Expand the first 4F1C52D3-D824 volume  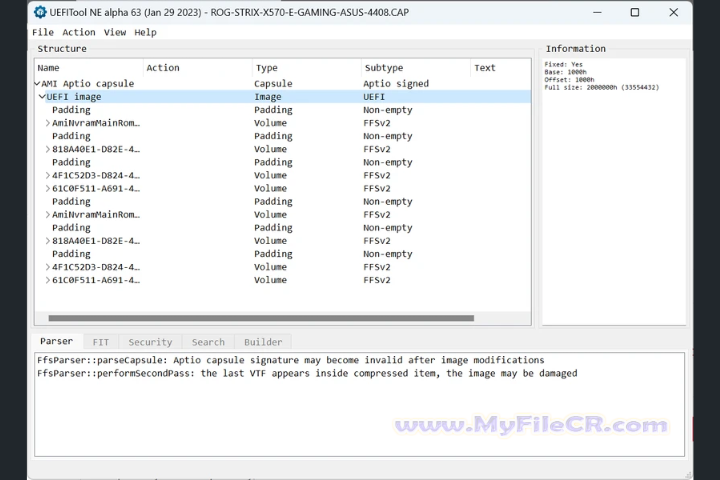48,175
